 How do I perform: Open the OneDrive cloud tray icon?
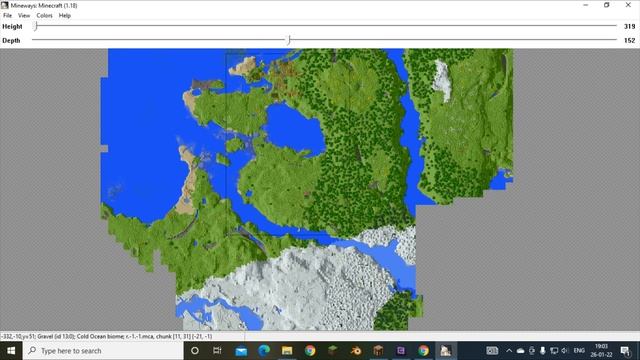520,351
